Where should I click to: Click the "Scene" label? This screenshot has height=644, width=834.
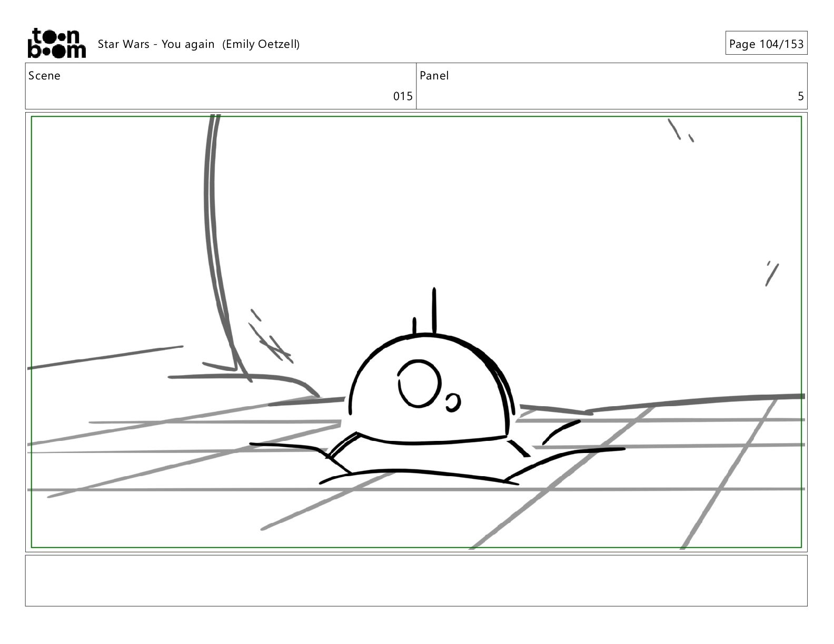(44, 76)
